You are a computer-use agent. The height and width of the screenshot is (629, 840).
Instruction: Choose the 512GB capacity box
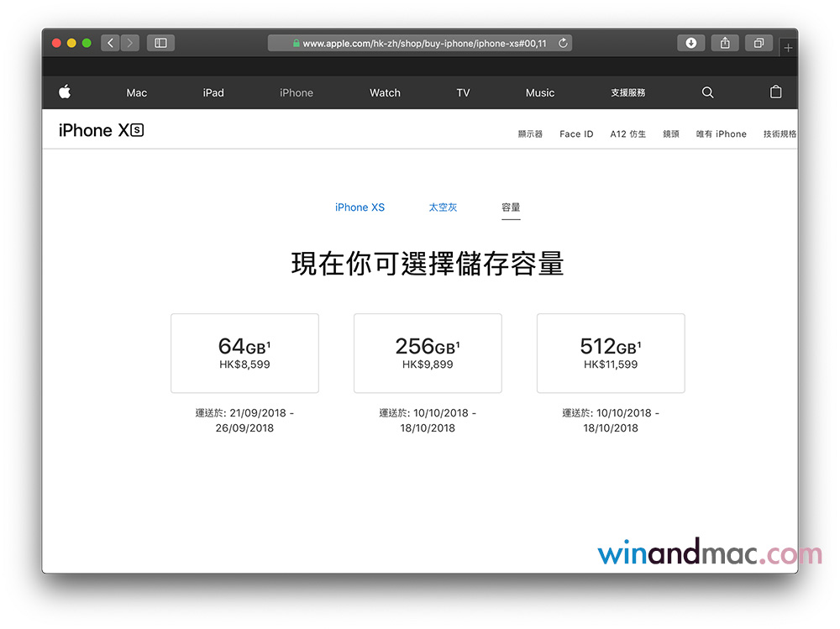pos(611,353)
